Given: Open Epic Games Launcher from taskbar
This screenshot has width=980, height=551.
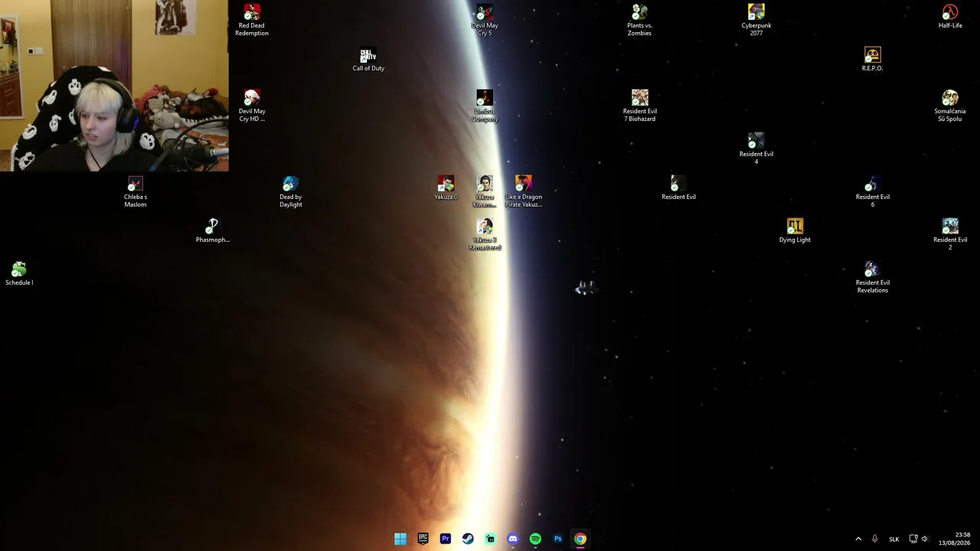Looking at the screenshot, I should 423,539.
